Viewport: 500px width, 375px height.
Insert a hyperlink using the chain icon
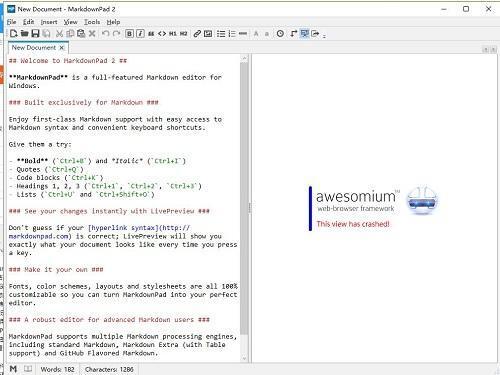(x=197, y=33)
